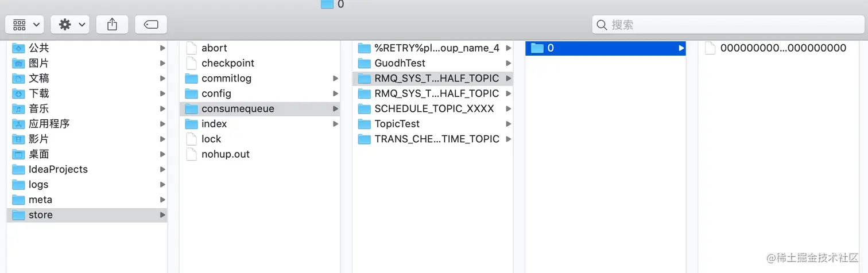Expand the arrow beside config

click(x=336, y=93)
